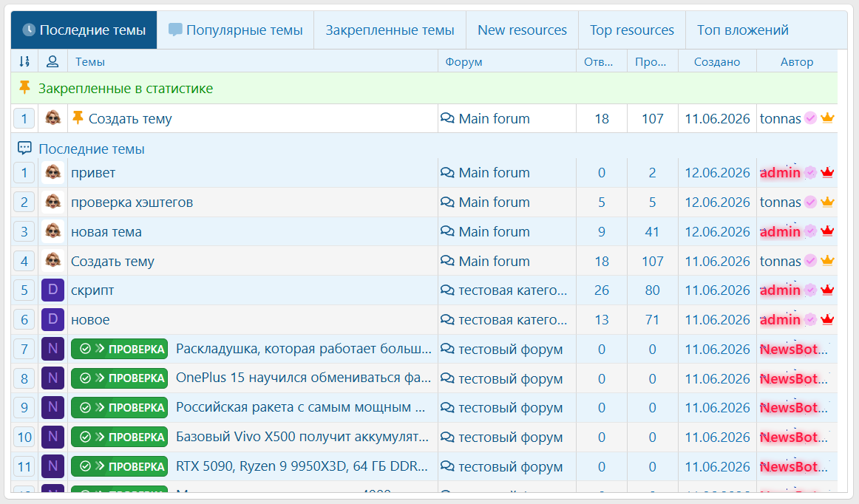This screenshot has height=504, width=859.
Task: Click the avatar in 'проверка хэштегов' row
Action: click(52, 202)
